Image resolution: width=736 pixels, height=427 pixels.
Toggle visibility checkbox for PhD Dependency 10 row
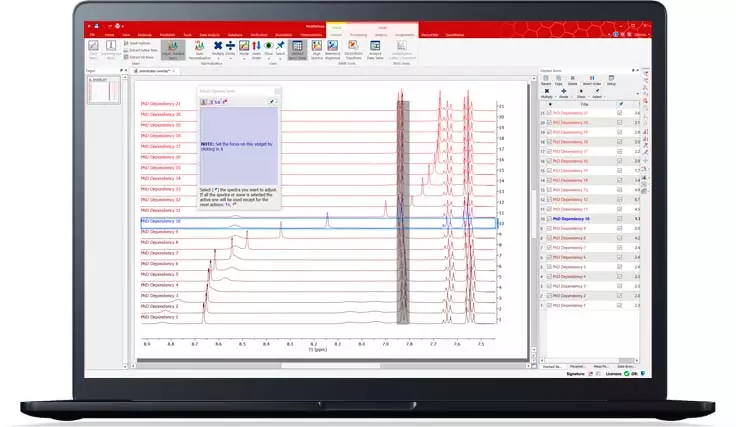pos(549,219)
